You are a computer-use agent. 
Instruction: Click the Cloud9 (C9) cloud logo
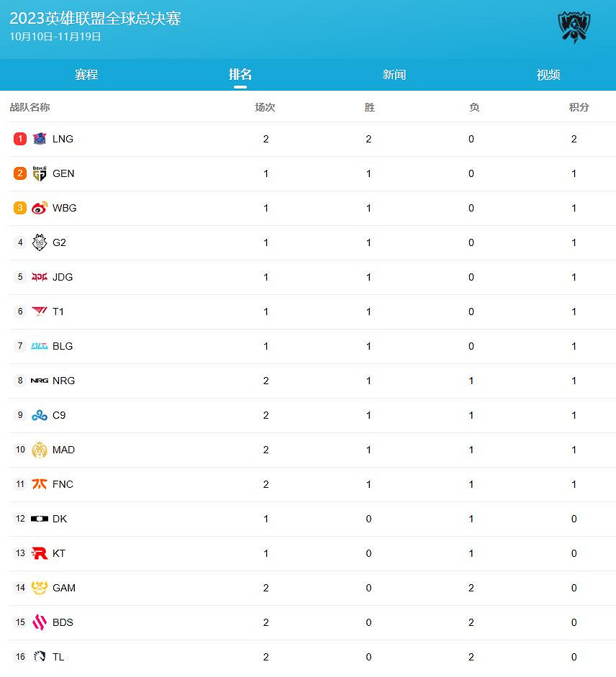click(40, 415)
